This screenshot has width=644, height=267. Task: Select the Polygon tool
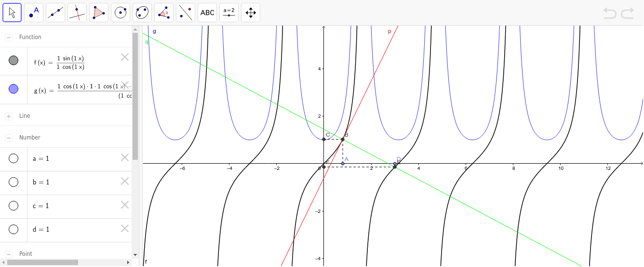pyautogui.click(x=99, y=13)
